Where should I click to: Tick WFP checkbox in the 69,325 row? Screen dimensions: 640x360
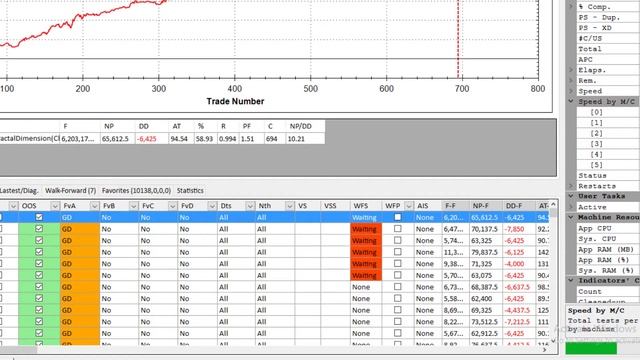pos(398,310)
